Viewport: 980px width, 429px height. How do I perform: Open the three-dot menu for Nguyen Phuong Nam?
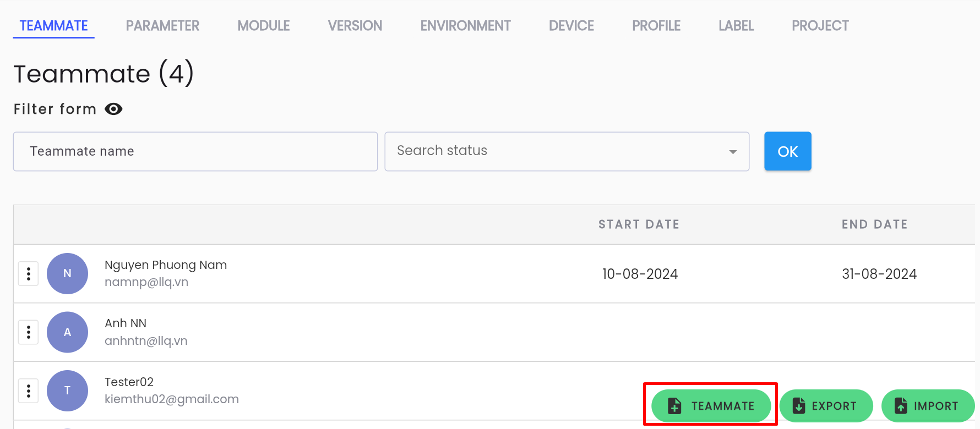pyautogui.click(x=29, y=273)
